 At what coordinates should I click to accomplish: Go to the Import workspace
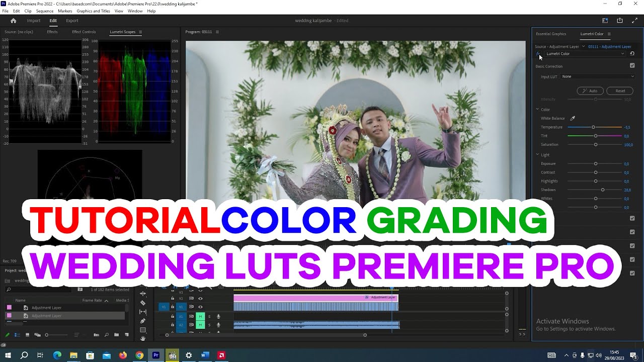34,21
